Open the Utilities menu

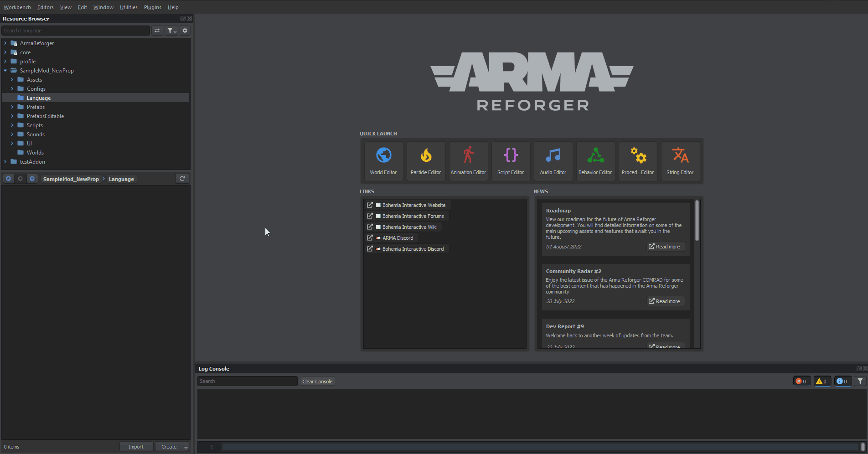click(x=129, y=7)
